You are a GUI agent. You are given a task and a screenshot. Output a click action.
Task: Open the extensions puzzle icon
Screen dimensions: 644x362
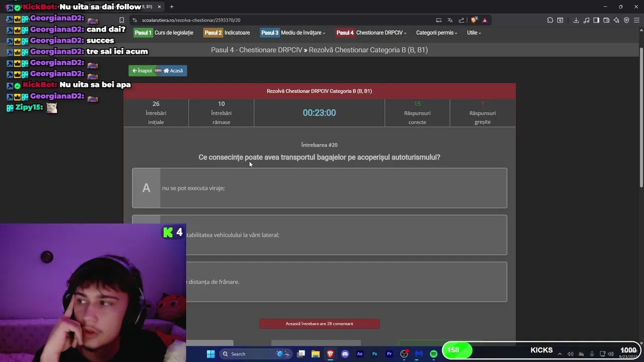[x=550, y=20]
